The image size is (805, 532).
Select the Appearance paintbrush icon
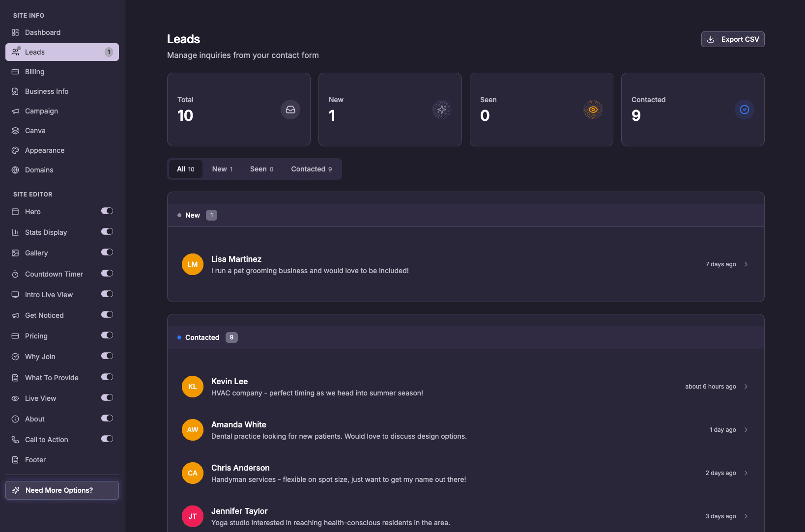pyautogui.click(x=15, y=150)
